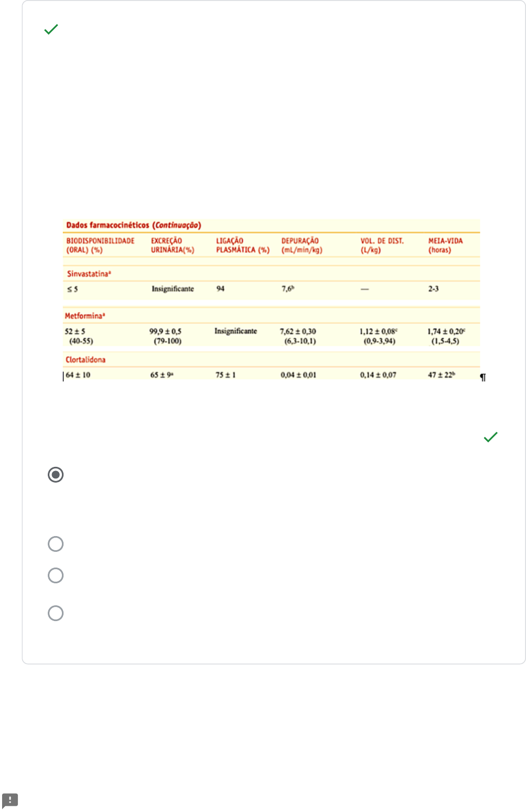Click the selected first answer radio button
Viewport: 526px width, 812px height.
[x=56, y=475]
